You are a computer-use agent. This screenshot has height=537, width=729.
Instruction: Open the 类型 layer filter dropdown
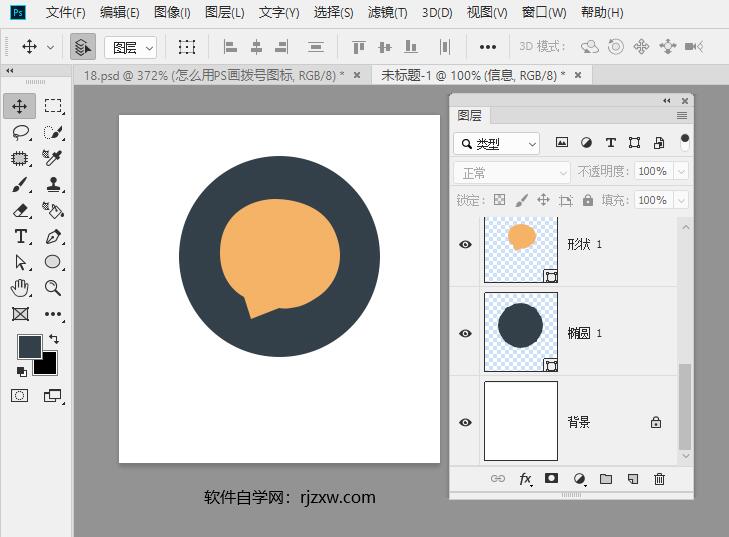click(496, 144)
